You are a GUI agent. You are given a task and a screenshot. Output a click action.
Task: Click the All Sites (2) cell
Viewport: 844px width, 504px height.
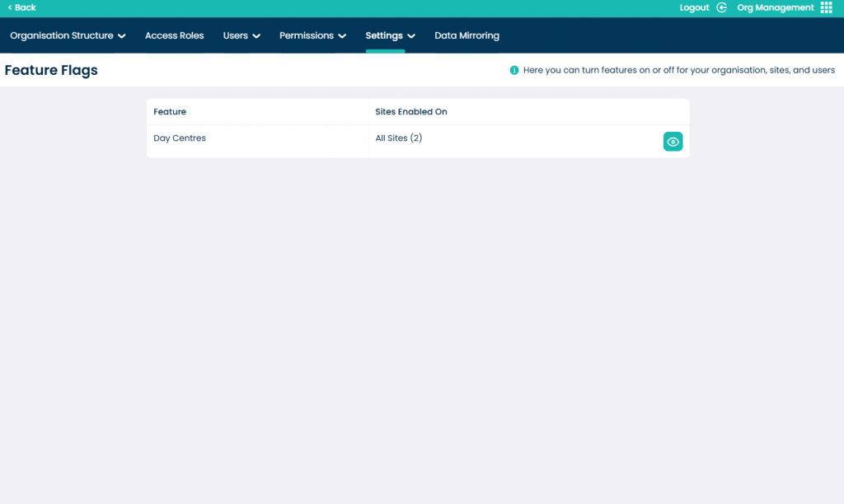399,138
